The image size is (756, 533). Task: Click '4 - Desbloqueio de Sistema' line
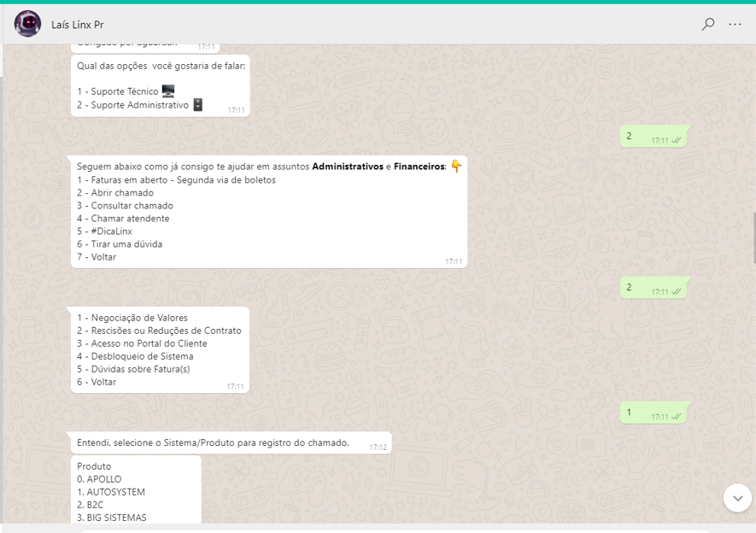[x=135, y=357]
